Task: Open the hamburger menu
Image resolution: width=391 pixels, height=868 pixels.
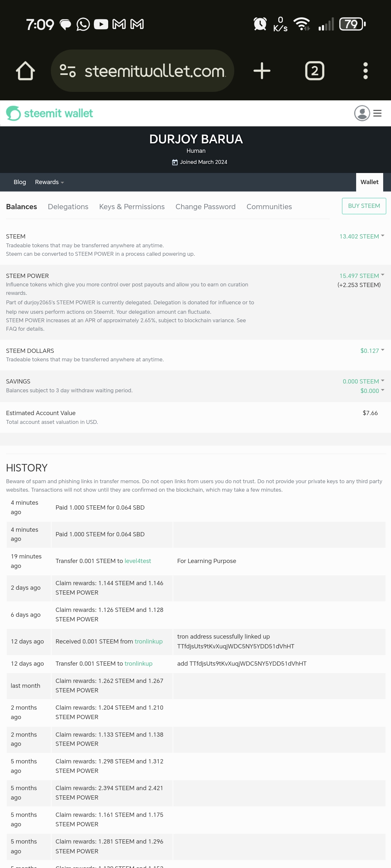Action: coord(378,113)
